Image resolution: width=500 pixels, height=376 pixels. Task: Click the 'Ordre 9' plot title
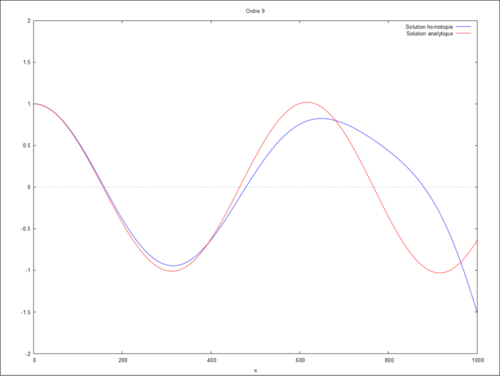(255, 11)
